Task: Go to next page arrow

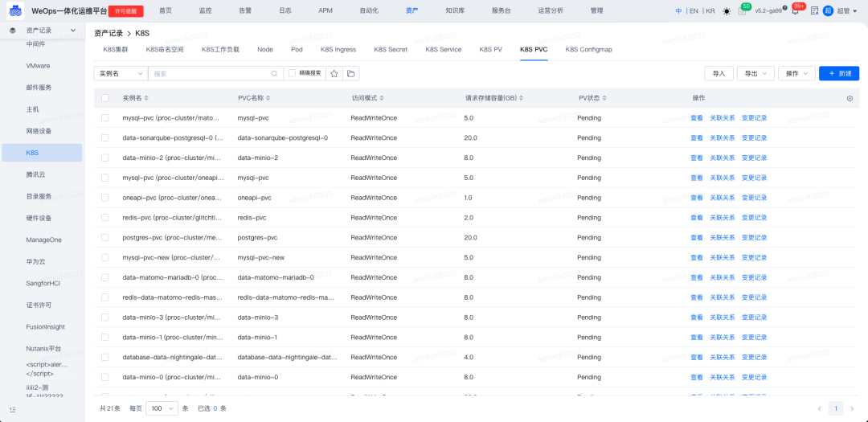Action: 851,408
